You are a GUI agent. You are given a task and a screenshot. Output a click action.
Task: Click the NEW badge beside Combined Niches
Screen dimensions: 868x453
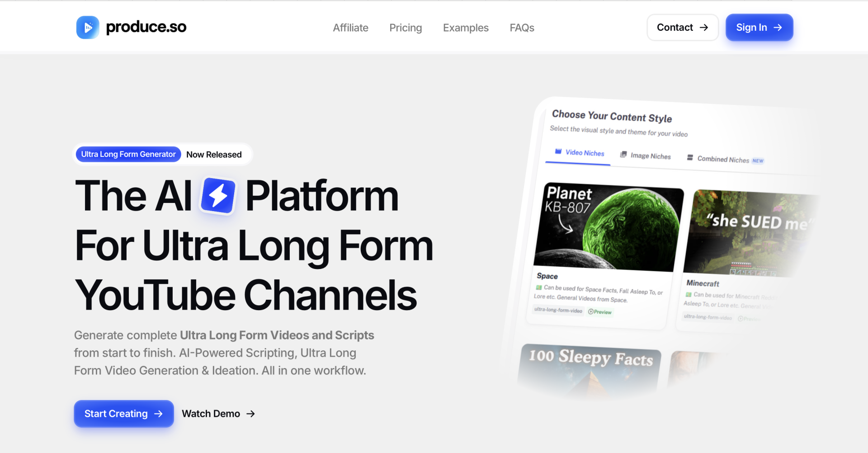coord(758,161)
